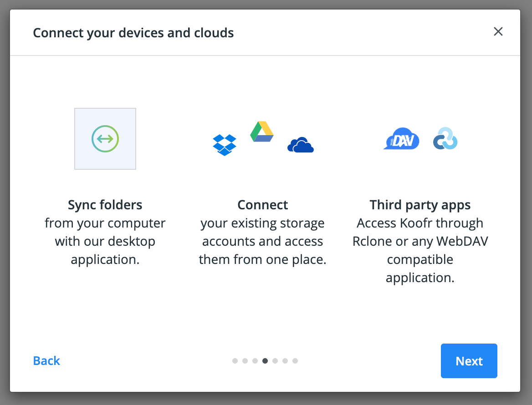532x405 pixels.
Task: Go to the fifth pagination dot
Action: [275, 361]
